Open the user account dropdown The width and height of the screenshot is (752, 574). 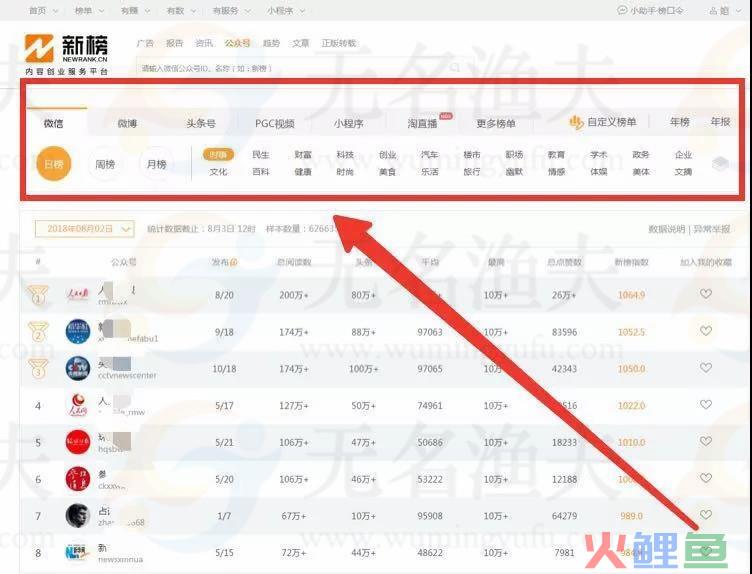pyautogui.click(x=724, y=10)
